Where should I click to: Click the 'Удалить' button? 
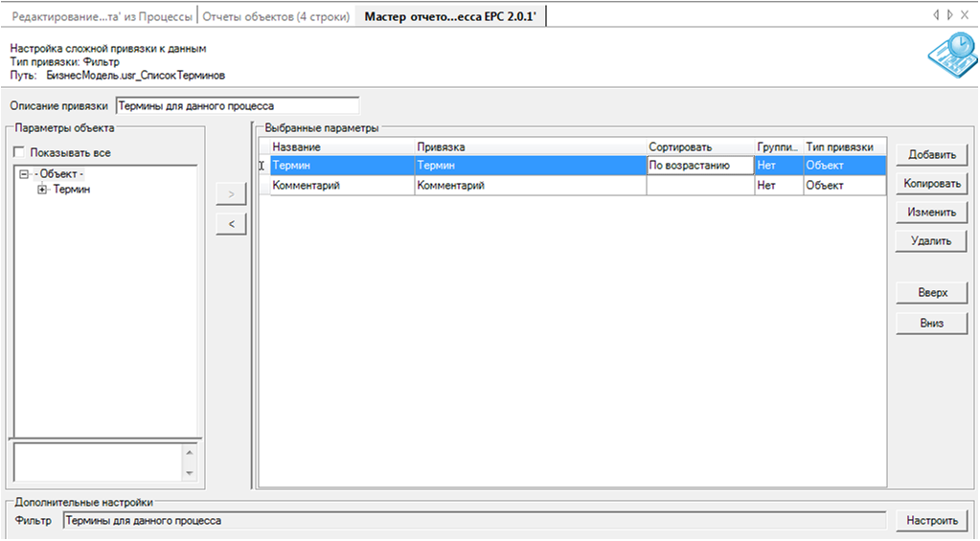pos(931,241)
